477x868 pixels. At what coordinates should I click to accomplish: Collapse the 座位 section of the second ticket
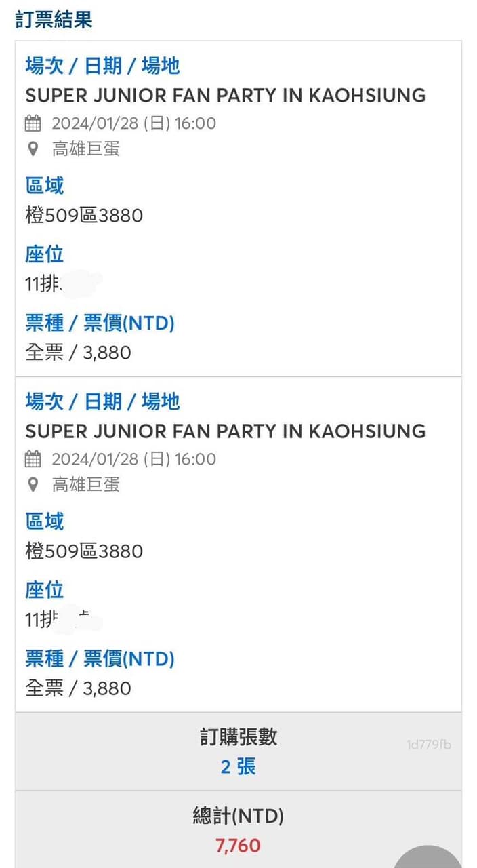tap(43, 591)
